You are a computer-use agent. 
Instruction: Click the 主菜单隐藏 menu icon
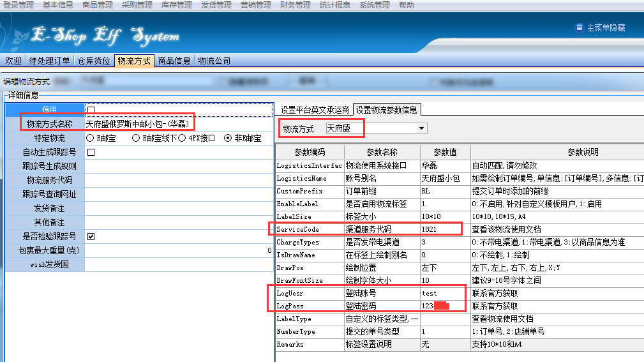(579, 28)
